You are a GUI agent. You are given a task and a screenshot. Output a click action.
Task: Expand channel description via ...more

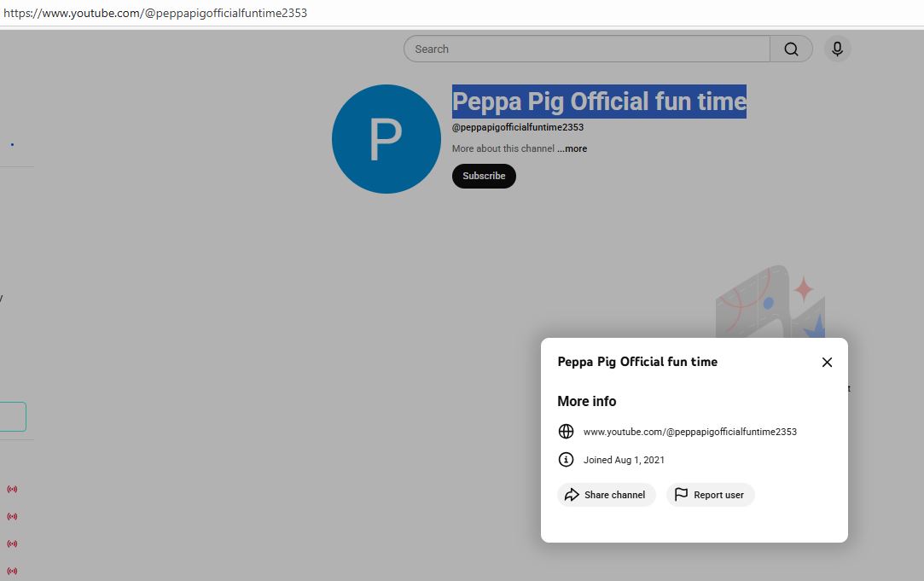(572, 148)
